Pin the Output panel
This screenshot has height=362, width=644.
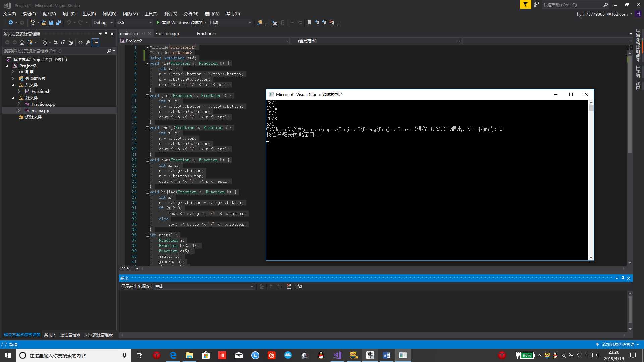[x=623, y=278]
